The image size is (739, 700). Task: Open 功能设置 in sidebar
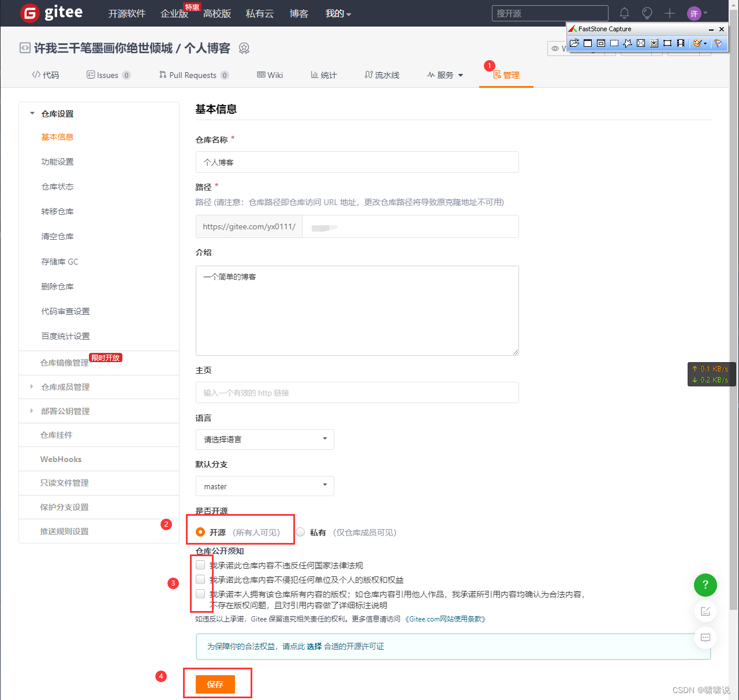(x=58, y=162)
